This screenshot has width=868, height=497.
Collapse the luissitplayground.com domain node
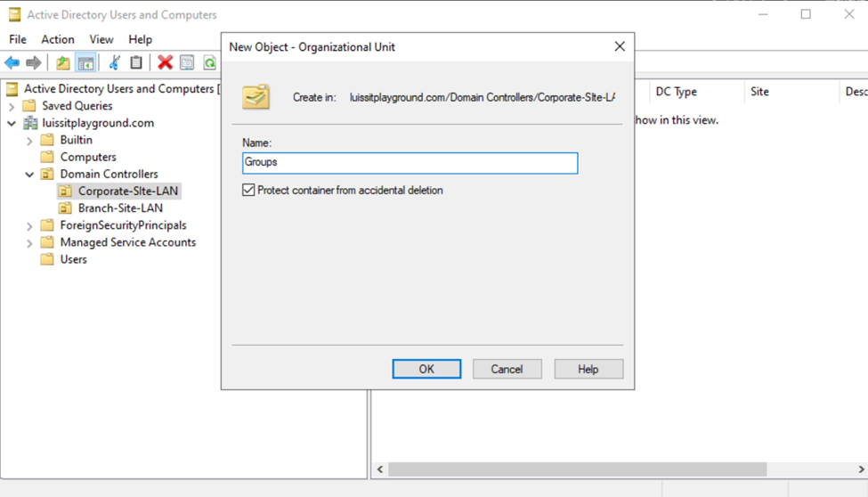tap(12, 123)
